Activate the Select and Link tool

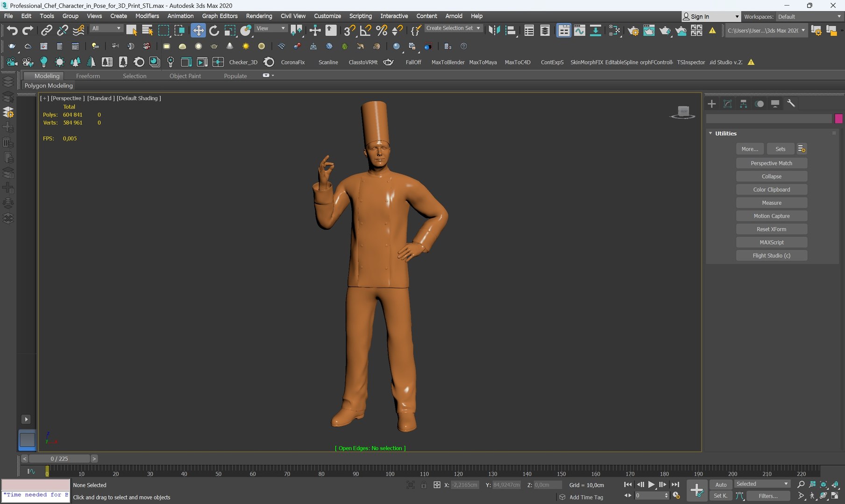tap(46, 30)
